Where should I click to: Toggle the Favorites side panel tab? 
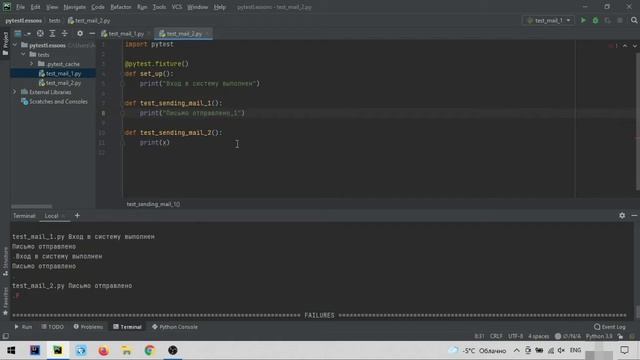click(x=5, y=301)
